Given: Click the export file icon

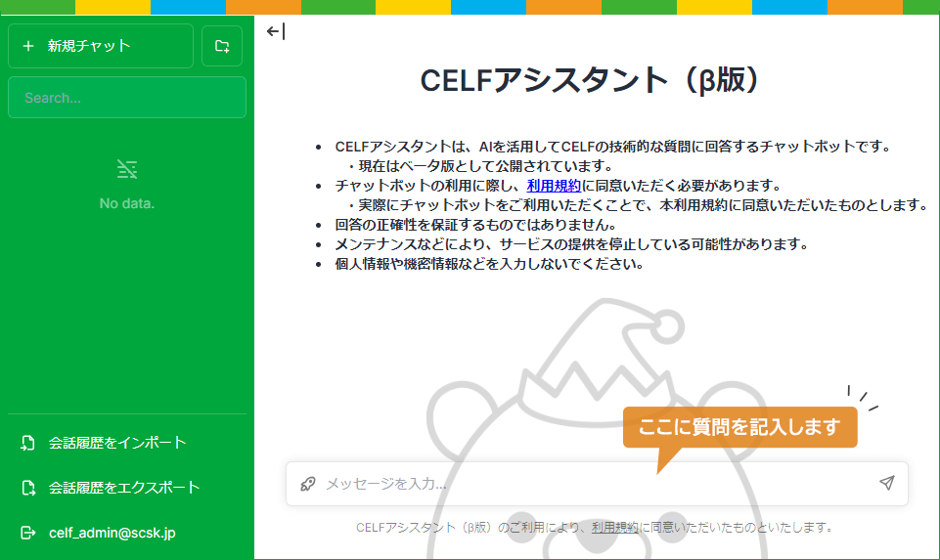Looking at the screenshot, I should click(x=27, y=488).
